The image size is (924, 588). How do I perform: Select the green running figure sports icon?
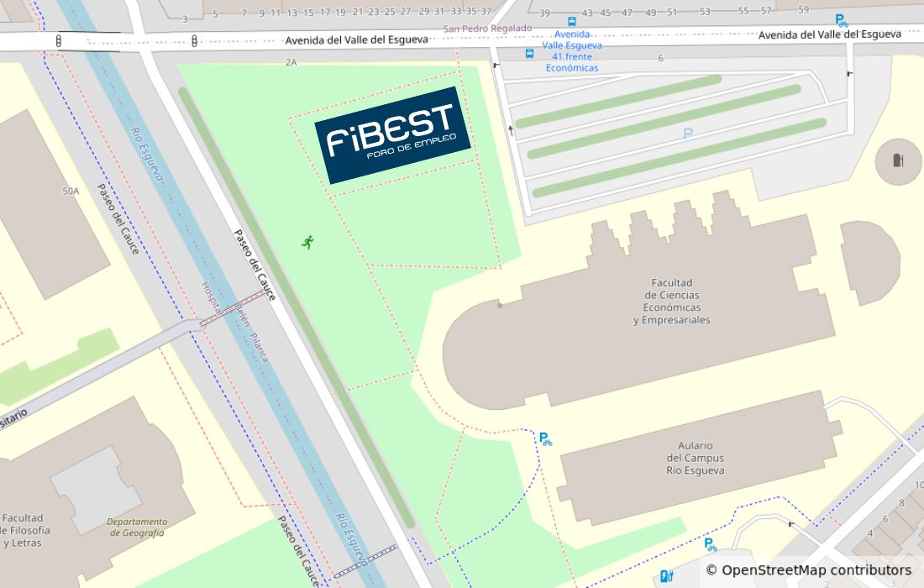tap(307, 242)
